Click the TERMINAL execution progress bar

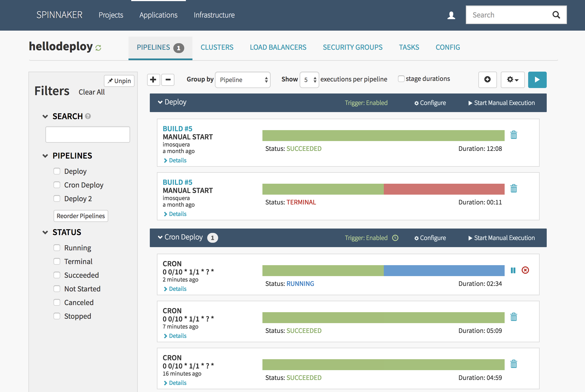point(383,189)
